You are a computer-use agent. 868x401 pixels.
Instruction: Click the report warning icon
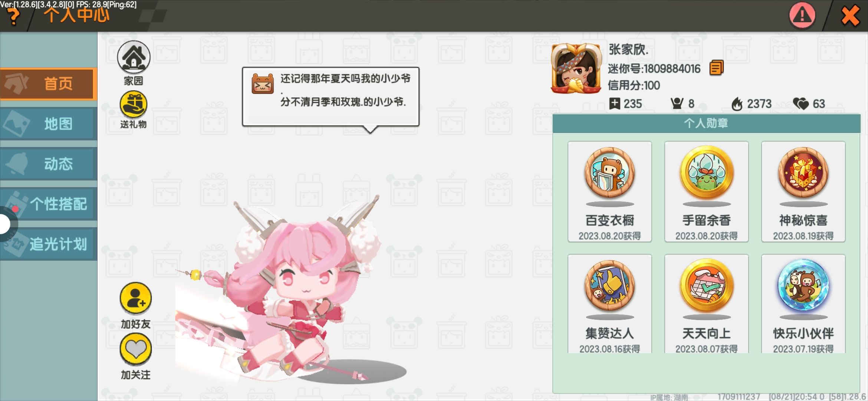tap(802, 15)
